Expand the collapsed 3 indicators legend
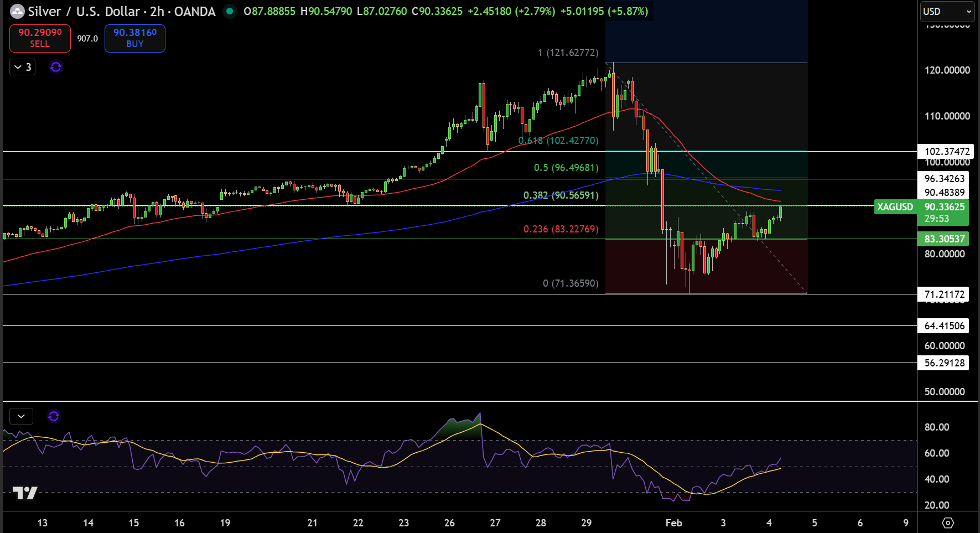The image size is (980, 533). click(23, 67)
